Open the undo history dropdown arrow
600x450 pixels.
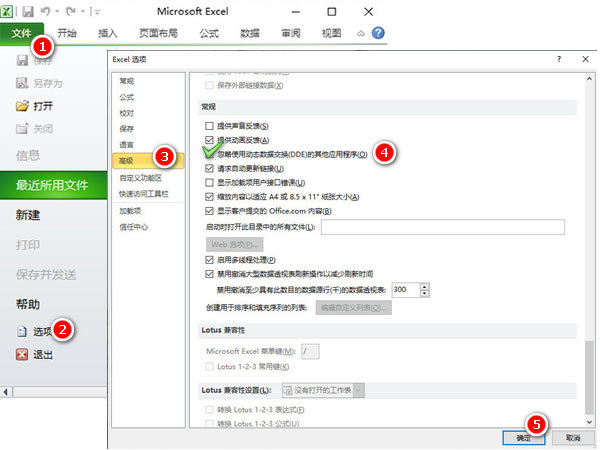point(57,12)
